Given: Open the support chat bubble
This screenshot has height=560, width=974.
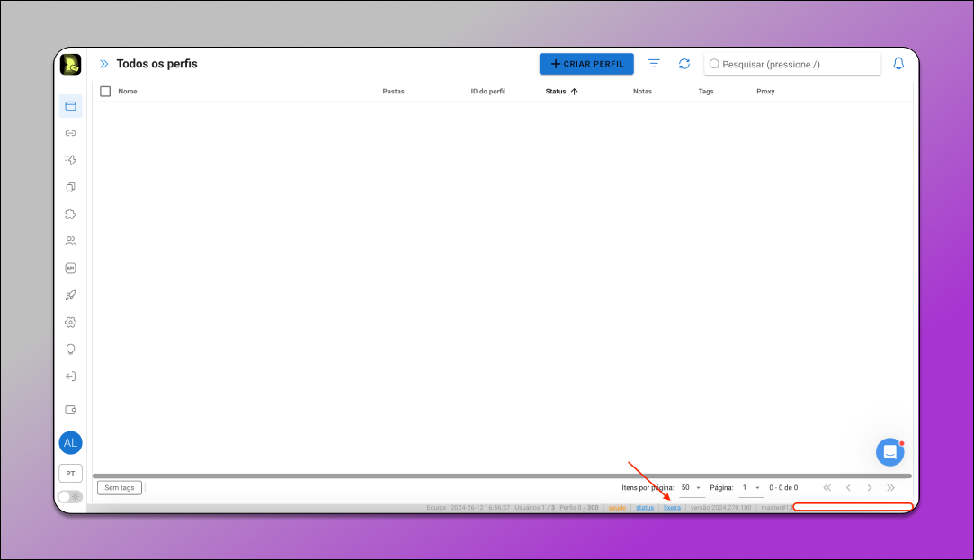Looking at the screenshot, I should click(889, 452).
